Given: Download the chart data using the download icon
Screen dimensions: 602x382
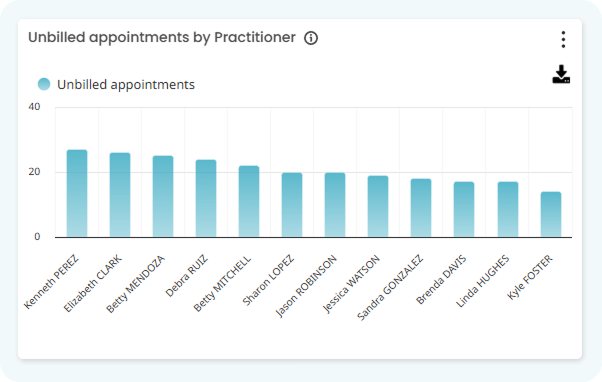Looking at the screenshot, I should click(x=561, y=74).
